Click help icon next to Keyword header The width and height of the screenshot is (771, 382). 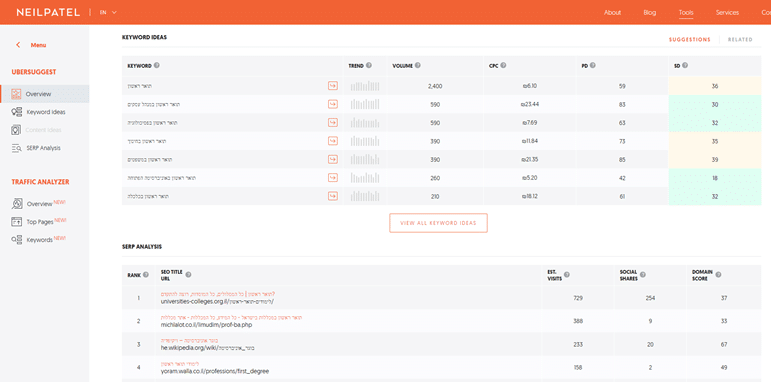(x=156, y=65)
